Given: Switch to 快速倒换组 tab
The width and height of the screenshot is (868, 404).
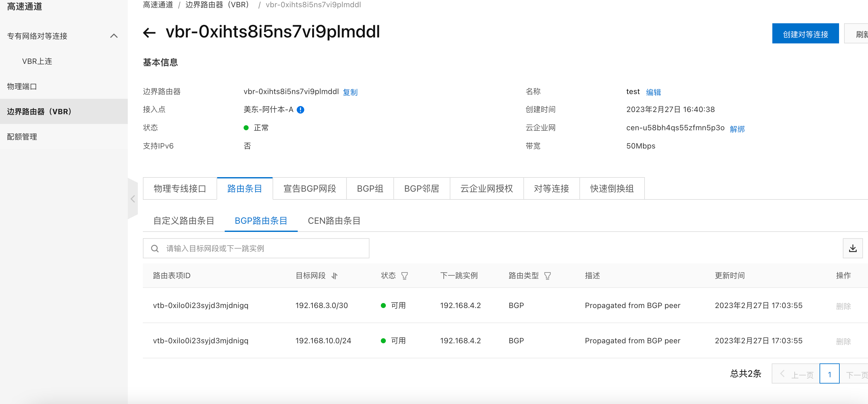Looking at the screenshot, I should (612, 189).
